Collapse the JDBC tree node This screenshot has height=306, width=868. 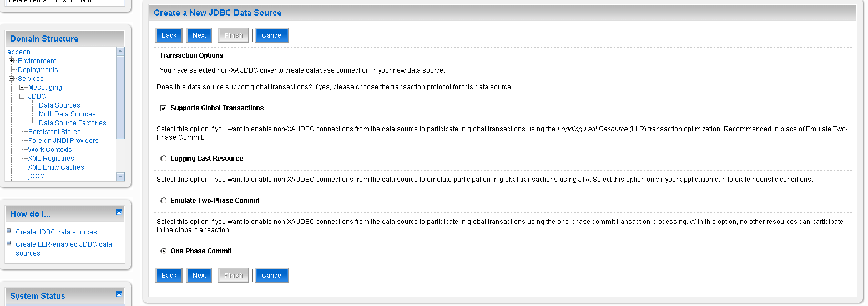22,96
